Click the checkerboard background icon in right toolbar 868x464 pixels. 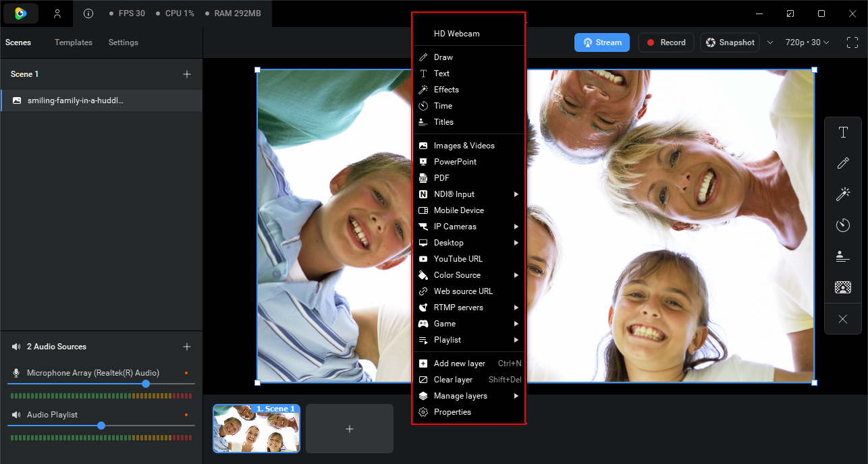(842, 287)
